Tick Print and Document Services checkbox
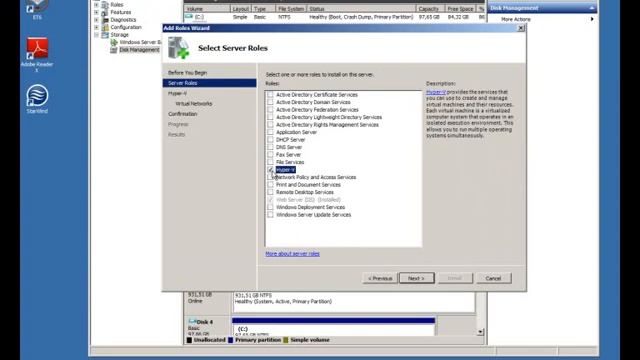Screen dimensions: 640x360 (x=270, y=184)
